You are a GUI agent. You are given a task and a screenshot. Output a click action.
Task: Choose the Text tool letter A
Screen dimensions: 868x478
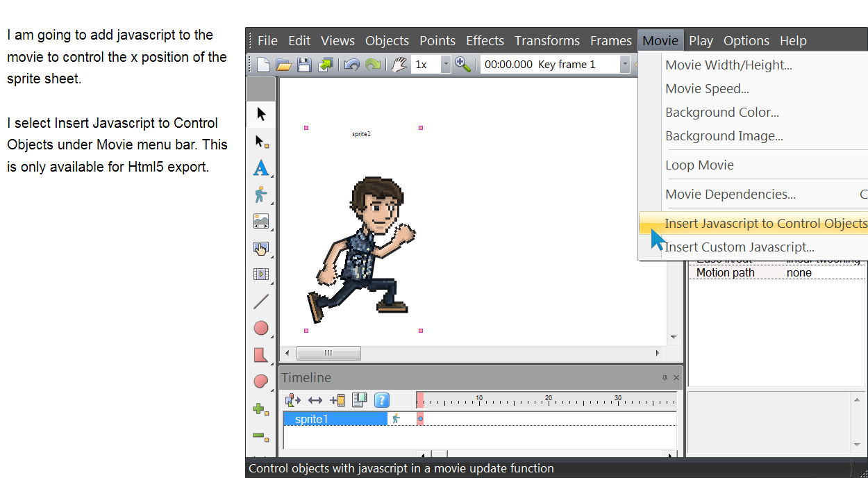261,167
